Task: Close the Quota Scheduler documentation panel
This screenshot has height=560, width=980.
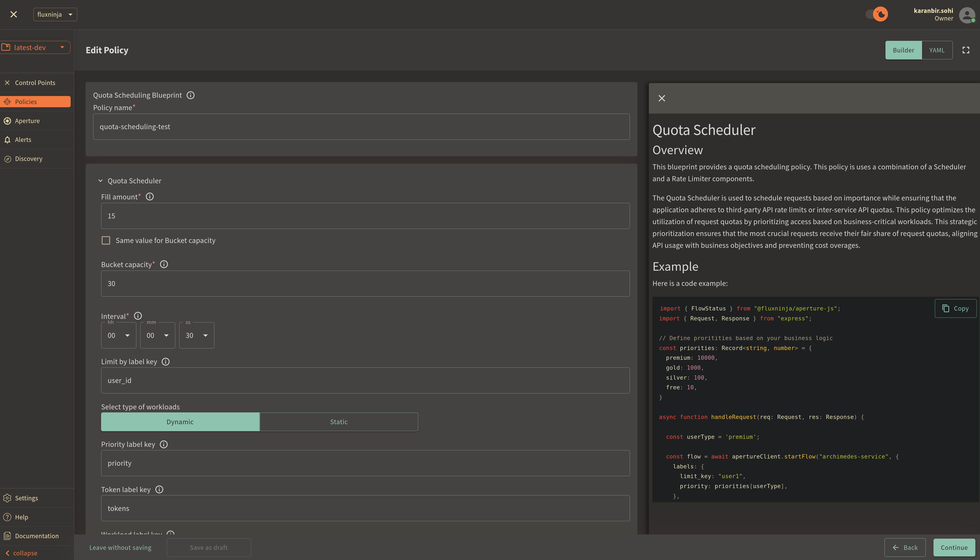Action: (662, 99)
